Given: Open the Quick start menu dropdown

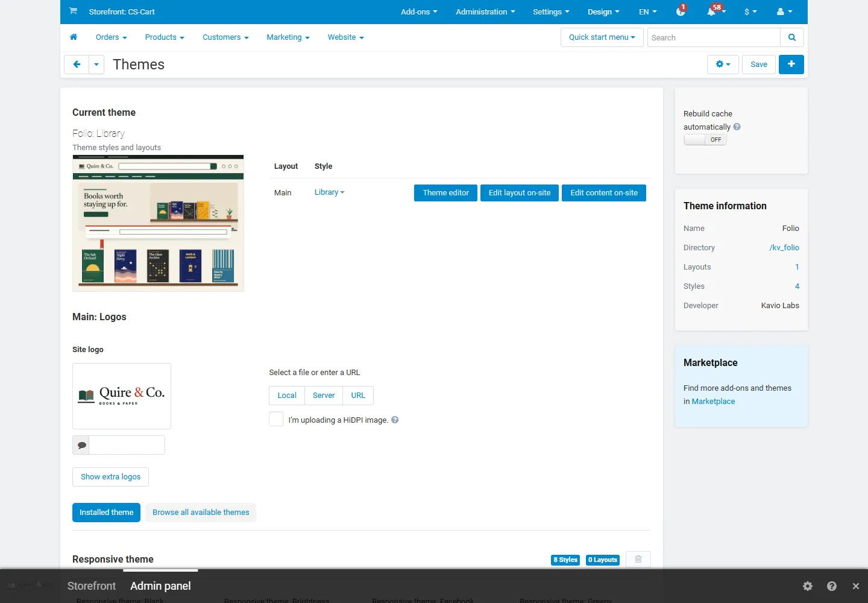Looking at the screenshot, I should coord(602,37).
